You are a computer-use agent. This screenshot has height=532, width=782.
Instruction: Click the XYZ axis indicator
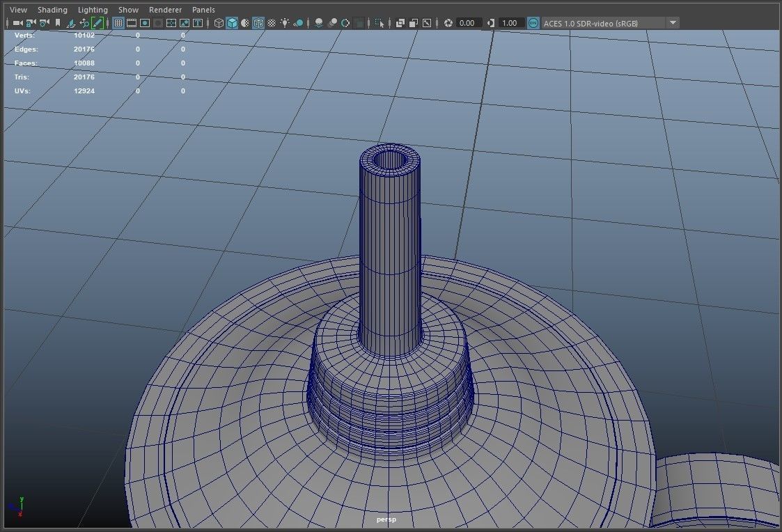16,506
